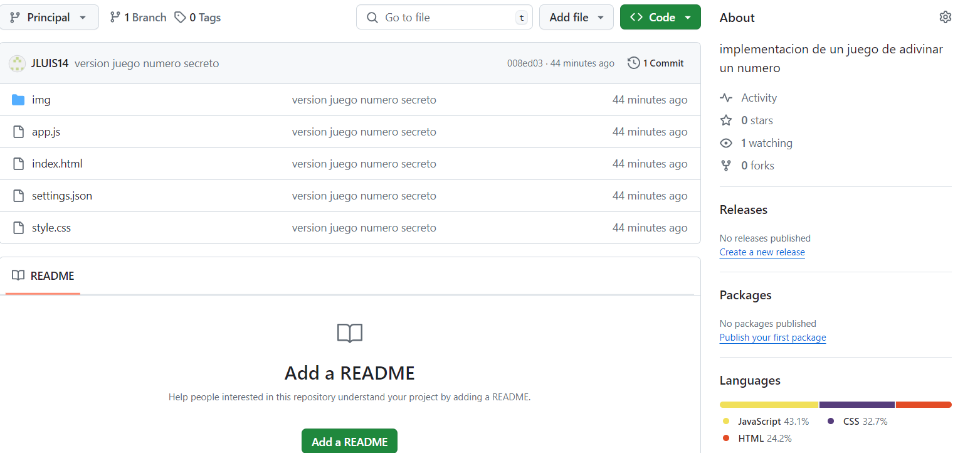
Task: Click the green Add a README button
Action: [349, 441]
